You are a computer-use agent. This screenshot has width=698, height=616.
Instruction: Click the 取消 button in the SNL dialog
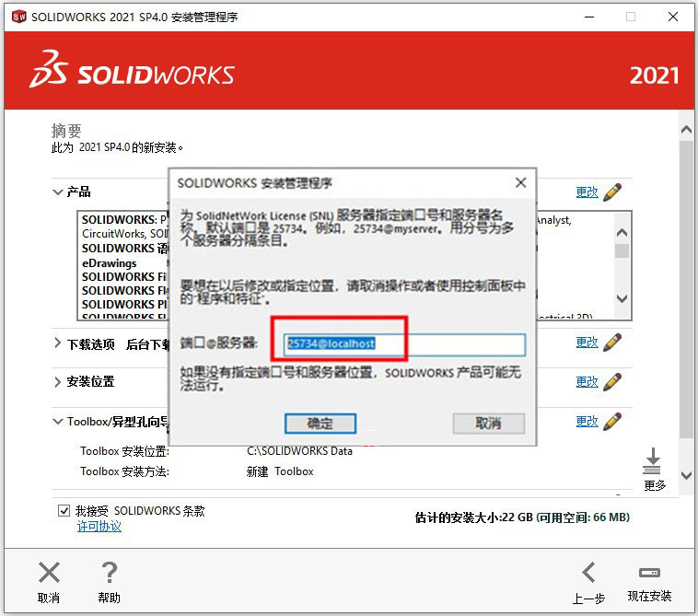pyautogui.click(x=488, y=424)
